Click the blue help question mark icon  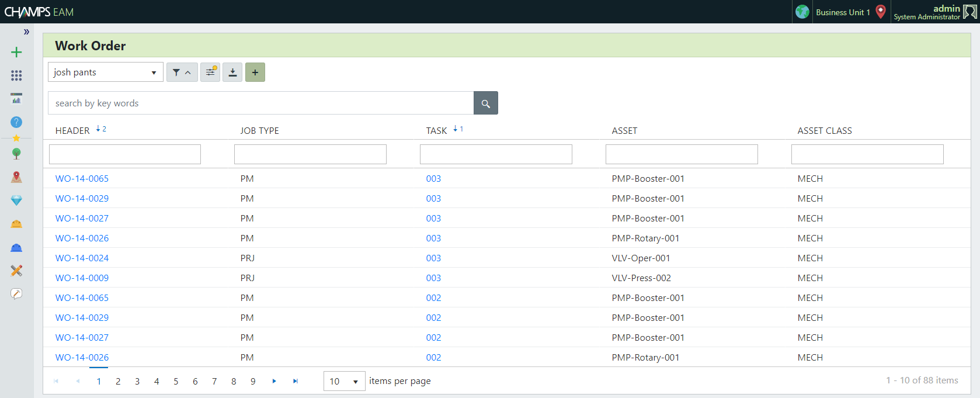(16, 122)
